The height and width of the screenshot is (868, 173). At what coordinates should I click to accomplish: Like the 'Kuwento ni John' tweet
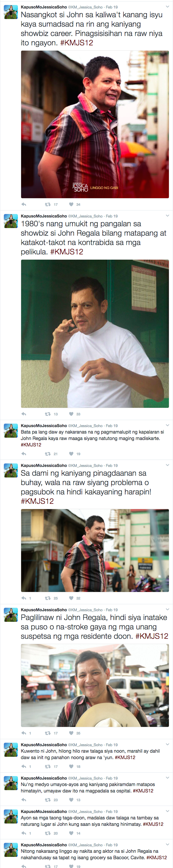[x=71, y=766]
